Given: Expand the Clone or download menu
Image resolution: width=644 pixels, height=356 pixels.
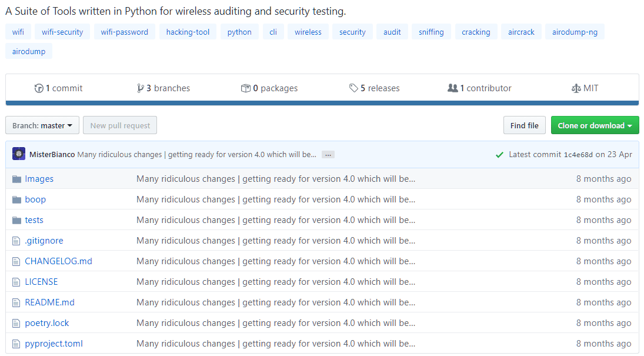Looking at the screenshot, I should pyautogui.click(x=595, y=125).
